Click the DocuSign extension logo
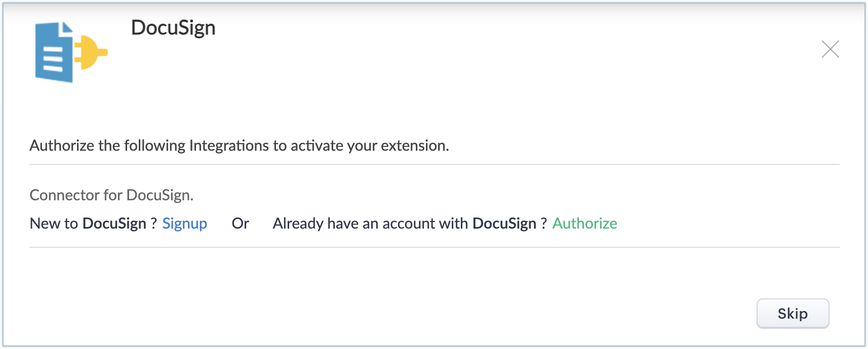868x349 pixels. pyautogui.click(x=71, y=52)
